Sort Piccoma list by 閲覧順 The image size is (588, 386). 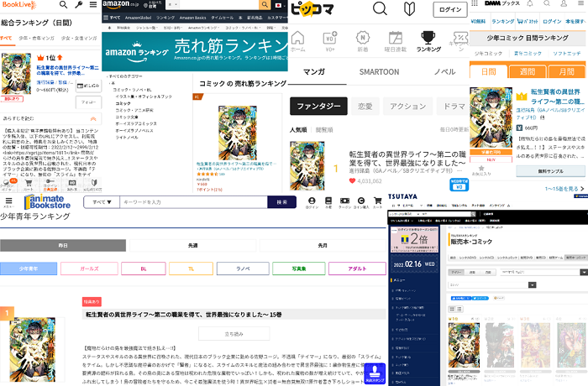[x=324, y=130]
